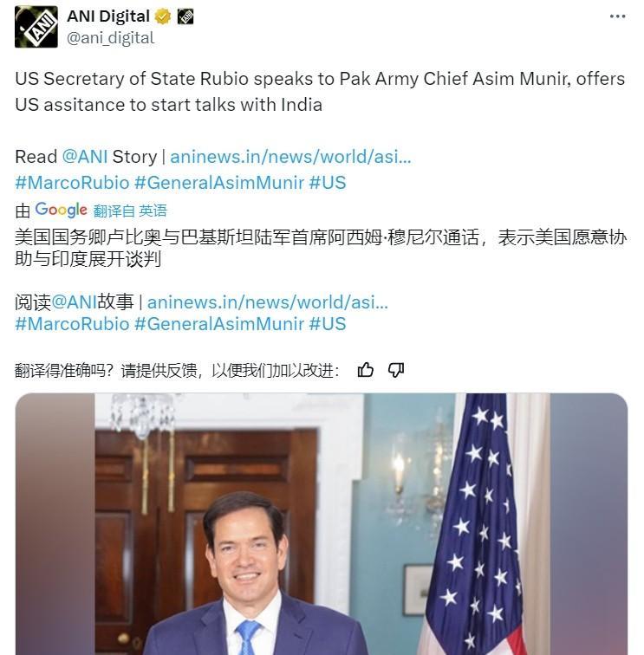This screenshot has height=655, width=644.
Task: Open the #MarcoRubio hashtag in original tweet
Action: click(72, 183)
